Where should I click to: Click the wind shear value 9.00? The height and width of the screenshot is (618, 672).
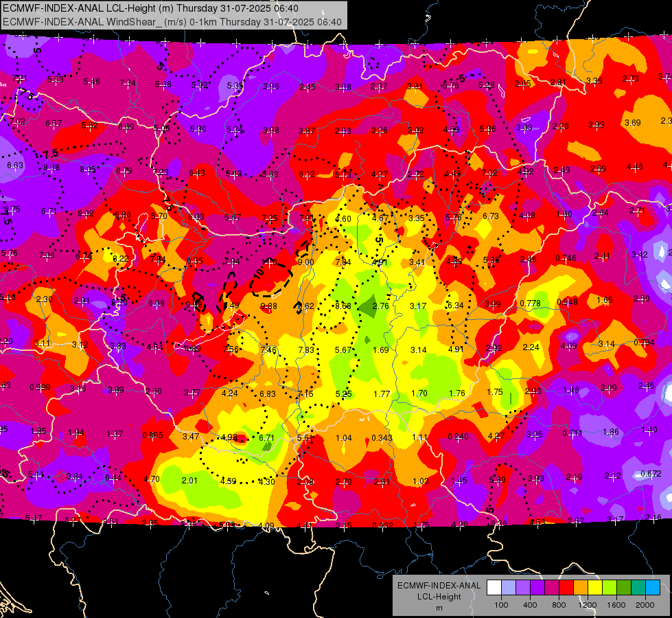click(306, 262)
